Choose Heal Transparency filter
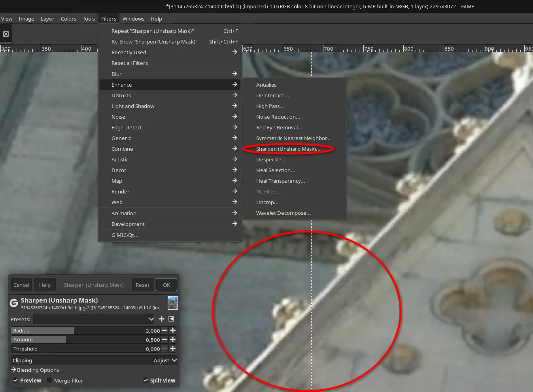The width and height of the screenshot is (533, 392). (x=295, y=181)
